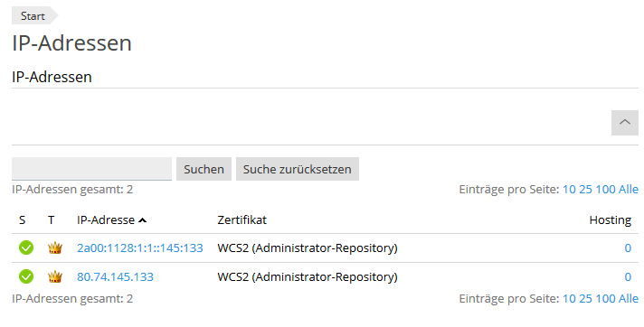The image size is (644, 327).
Task: Show 100 entries per page at top
Action: pos(605,190)
